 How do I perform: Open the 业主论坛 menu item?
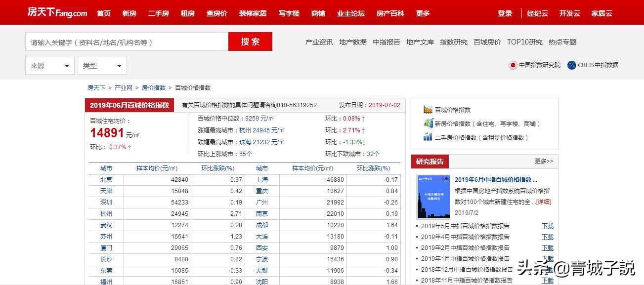click(x=351, y=13)
